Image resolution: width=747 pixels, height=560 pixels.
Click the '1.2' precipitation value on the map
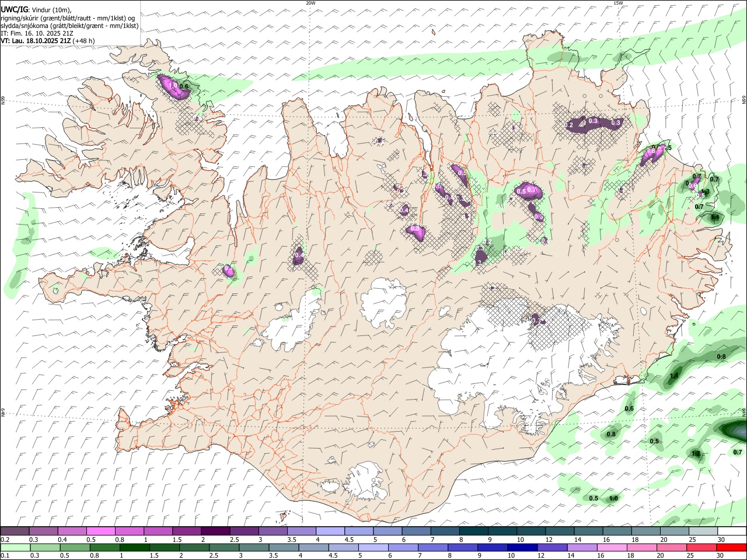pos(696,454)
